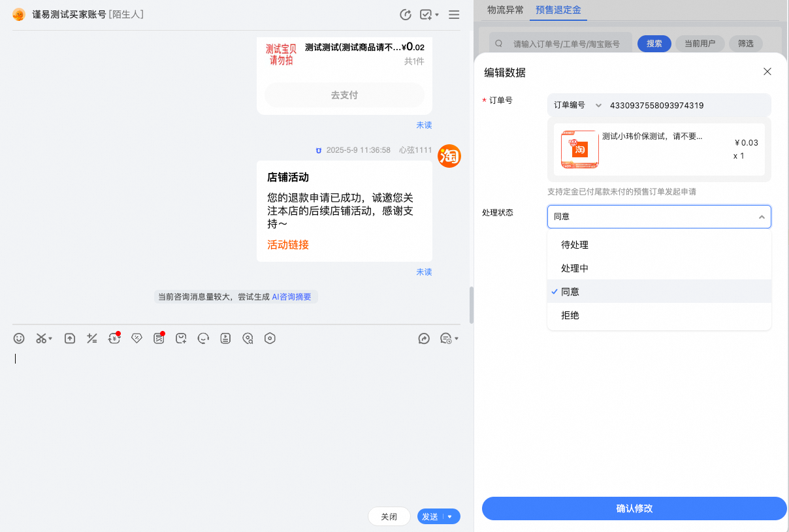Close the 编辑数据 dialog with X
Image resolution: width=789 pixels, height=532 pixels.
767,72
